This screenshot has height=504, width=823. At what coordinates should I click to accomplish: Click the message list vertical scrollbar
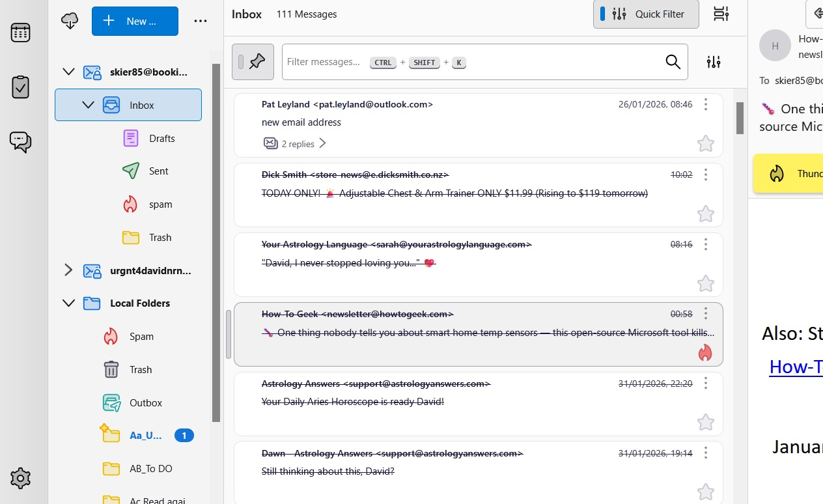(740, 119)
